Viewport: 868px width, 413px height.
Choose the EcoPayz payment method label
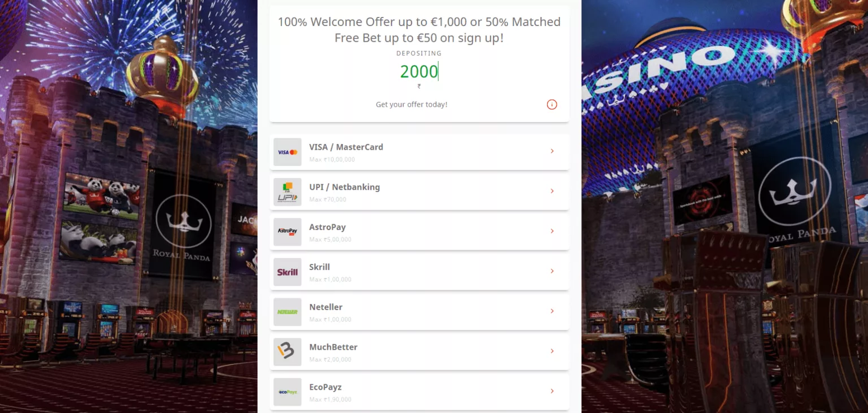click(325, 387)
